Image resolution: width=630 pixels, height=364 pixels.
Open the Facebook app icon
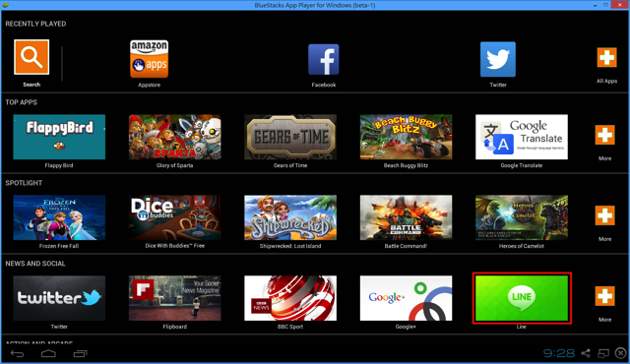pyautogui.click(x=324, y=59)
